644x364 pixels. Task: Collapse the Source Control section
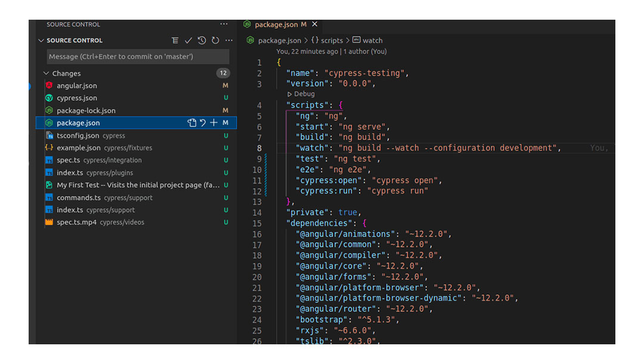41,41
